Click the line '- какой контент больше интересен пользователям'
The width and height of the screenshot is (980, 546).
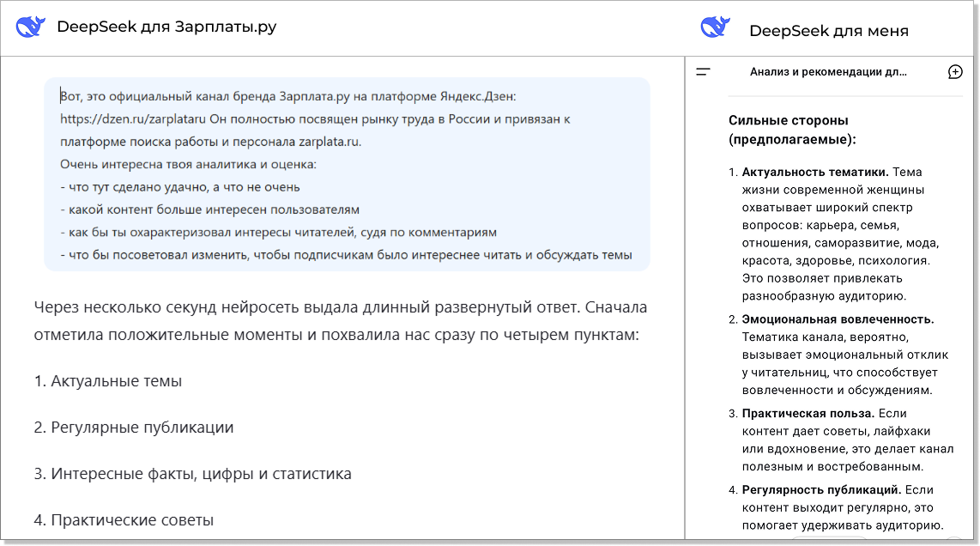[x=210, y=209]
